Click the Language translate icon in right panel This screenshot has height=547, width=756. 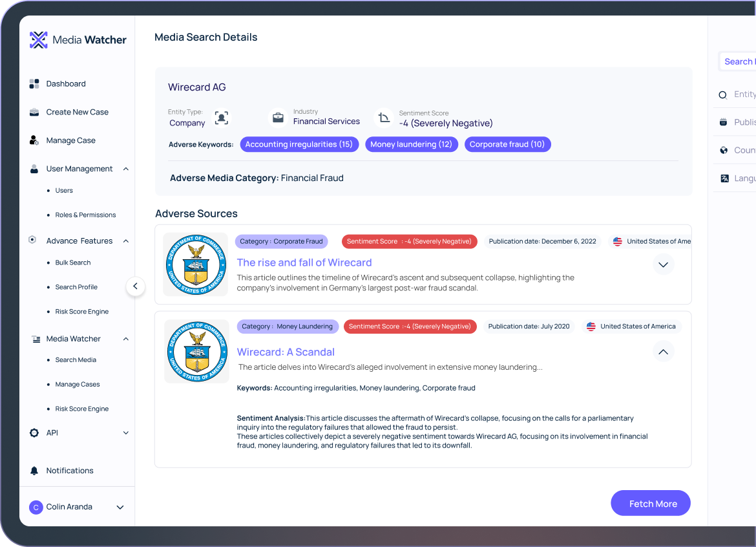coord(724,178)
